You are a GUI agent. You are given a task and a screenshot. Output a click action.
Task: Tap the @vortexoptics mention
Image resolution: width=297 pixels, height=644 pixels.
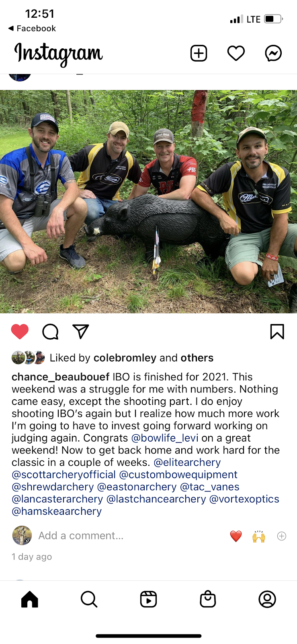click(x=244, y=499)
